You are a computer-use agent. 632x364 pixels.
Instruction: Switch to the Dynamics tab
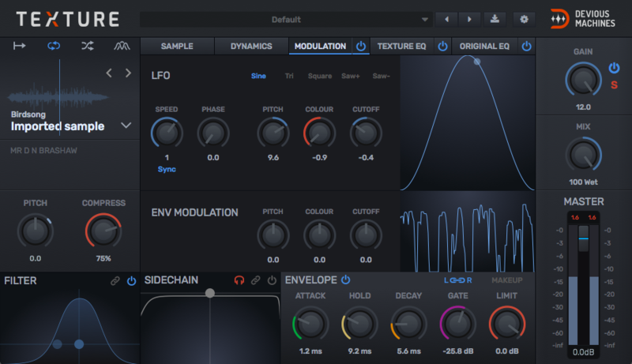coord(251,47)
